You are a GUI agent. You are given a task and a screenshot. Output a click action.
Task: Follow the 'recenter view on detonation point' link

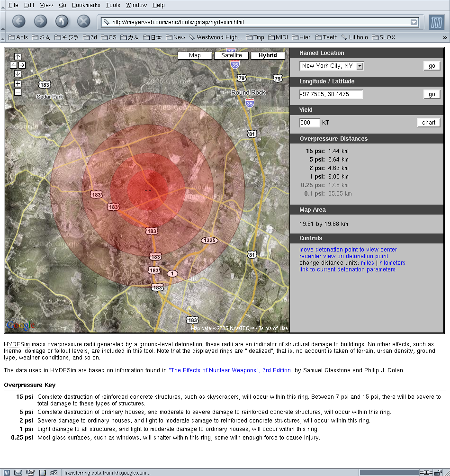click(x=343, y=256)
